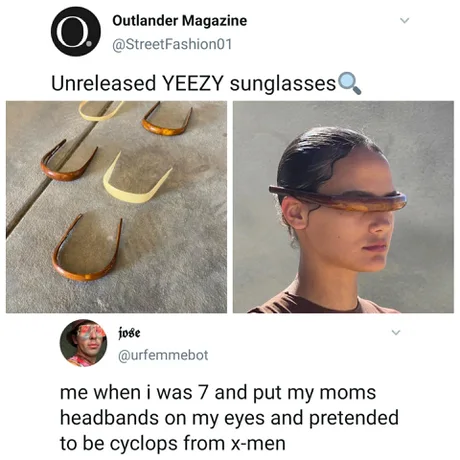The image size is (460, 460).
Task: Open Outlander Magazine profile avatar
Action: click(76, 32)
